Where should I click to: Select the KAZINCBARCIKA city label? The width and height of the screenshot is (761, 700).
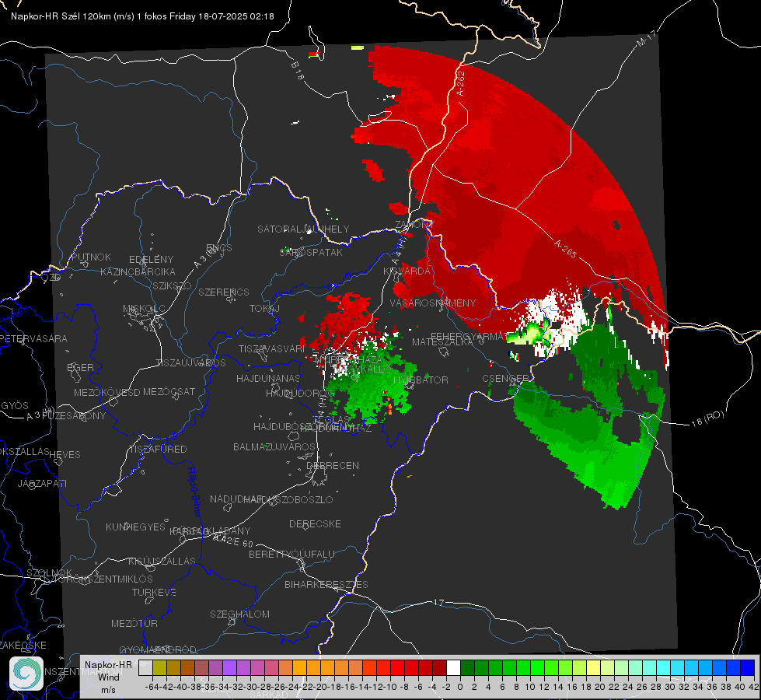(x=138, y=271)
